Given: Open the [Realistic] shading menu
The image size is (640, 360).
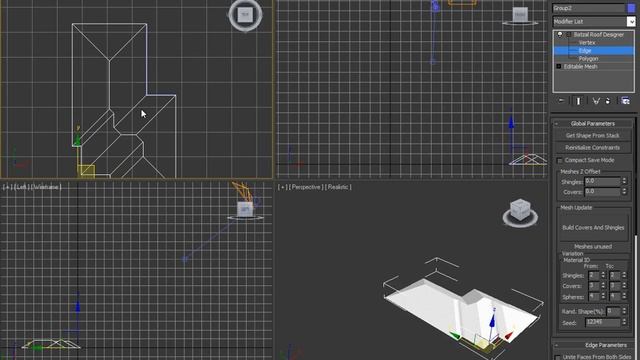Looking at the screenshot, I should coord(338,187).
